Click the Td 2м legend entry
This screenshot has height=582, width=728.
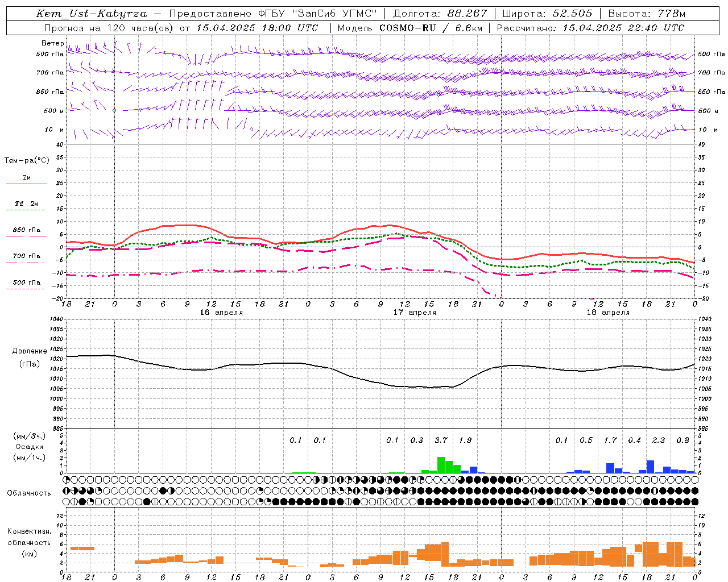(x=26, y=203)
